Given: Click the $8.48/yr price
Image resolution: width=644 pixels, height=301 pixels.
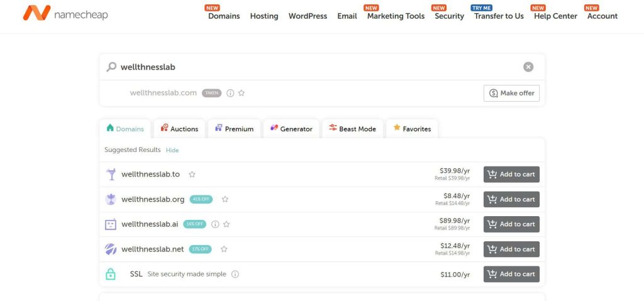Looking at the screenshot, I should click(457, 196).
